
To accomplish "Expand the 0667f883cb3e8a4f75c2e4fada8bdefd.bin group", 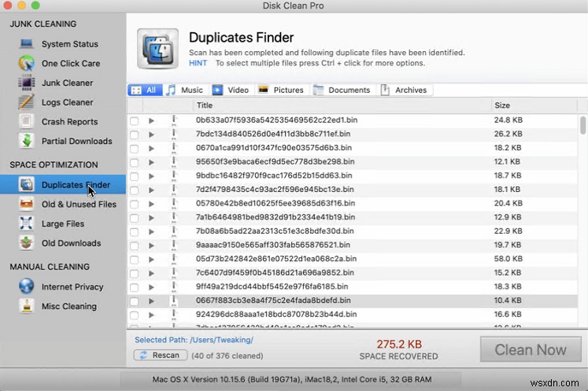I will pos(151,301).
